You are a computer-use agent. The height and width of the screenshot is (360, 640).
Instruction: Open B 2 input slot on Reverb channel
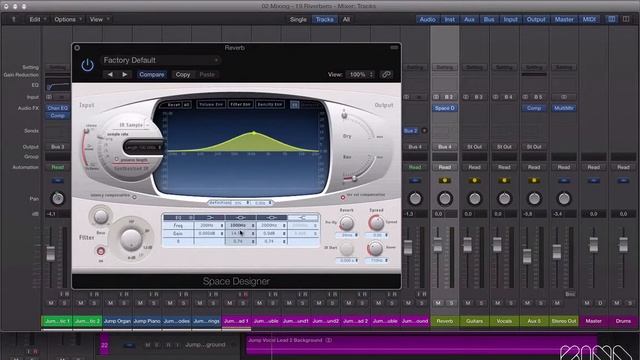[449, 97]
